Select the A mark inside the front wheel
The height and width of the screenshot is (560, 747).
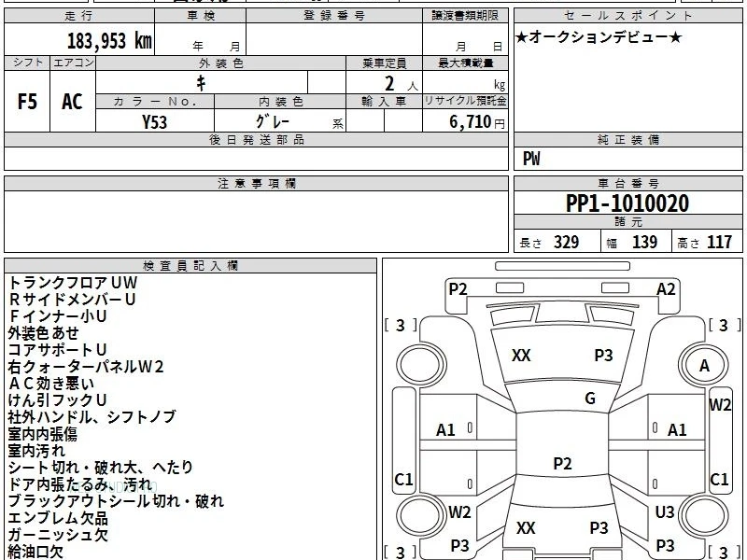point(704,366)
